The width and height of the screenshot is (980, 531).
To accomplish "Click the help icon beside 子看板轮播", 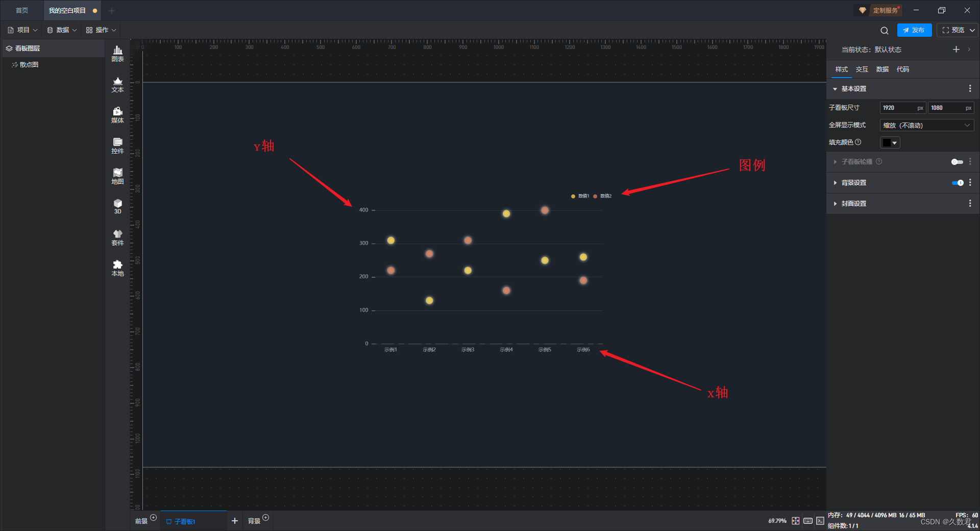I will point(879,161).
